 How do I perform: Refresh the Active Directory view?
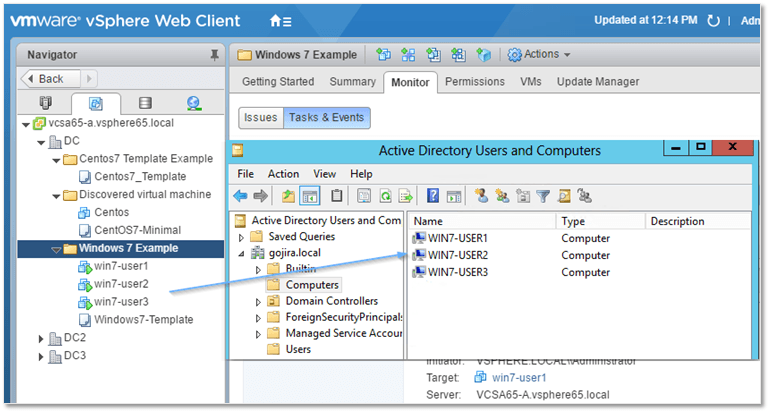pos(385,196)
